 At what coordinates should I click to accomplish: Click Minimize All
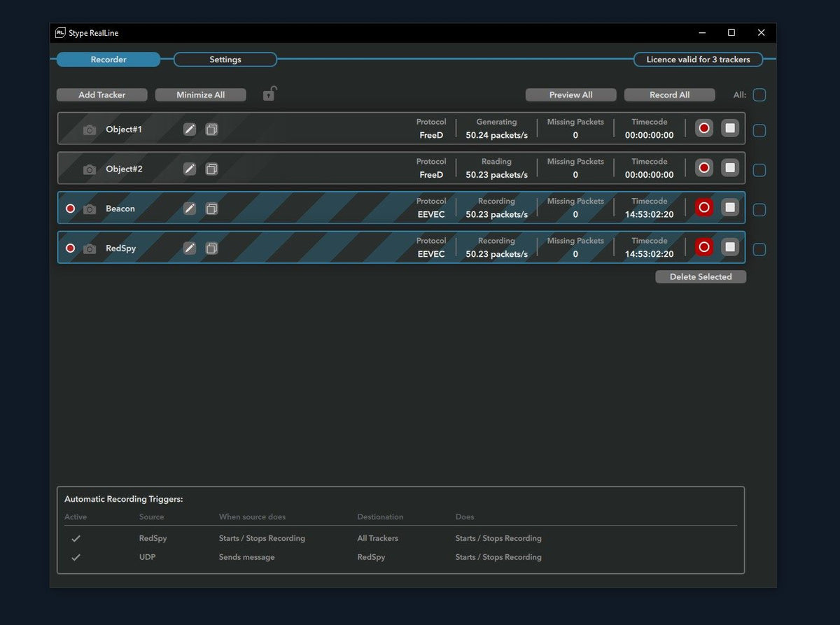pos(200,94)
